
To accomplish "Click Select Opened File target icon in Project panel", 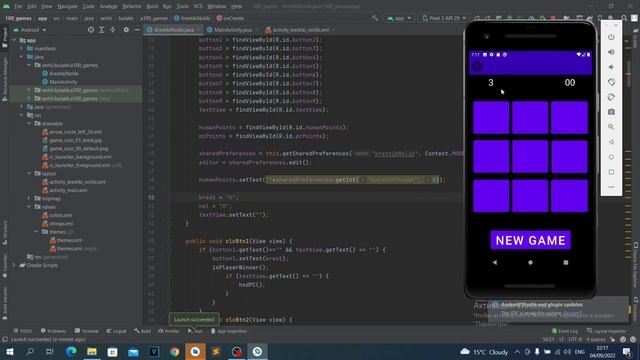I will click(91, 30).
